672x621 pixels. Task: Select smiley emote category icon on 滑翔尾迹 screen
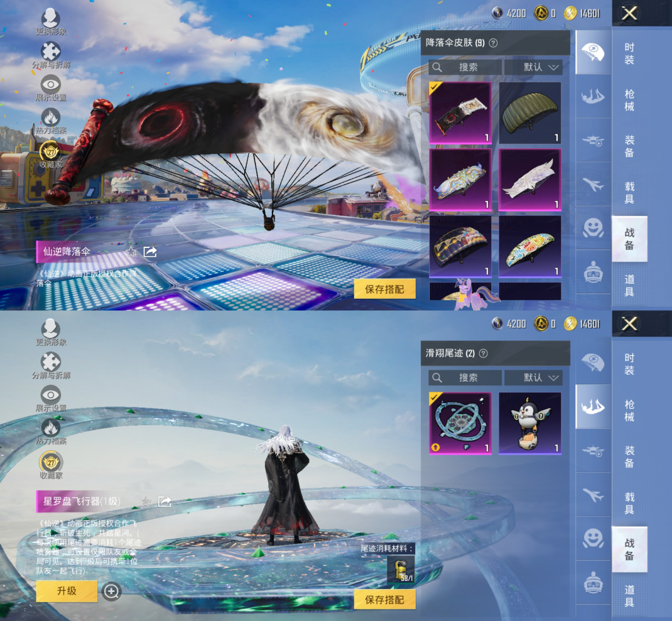pyautogui.click(x=593, y=539)
